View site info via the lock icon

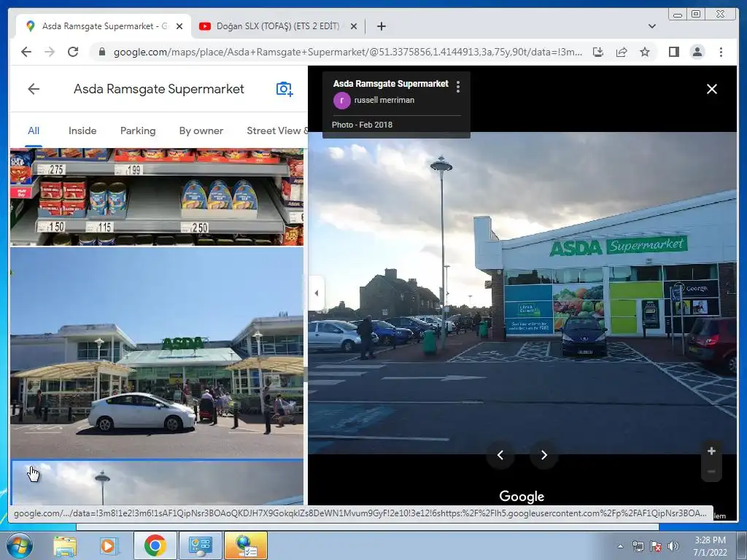click(101, 52)
